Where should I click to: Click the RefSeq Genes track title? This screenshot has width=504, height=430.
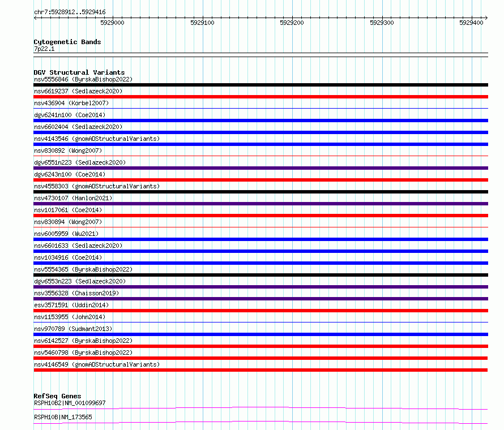click(x=58, y=396)
